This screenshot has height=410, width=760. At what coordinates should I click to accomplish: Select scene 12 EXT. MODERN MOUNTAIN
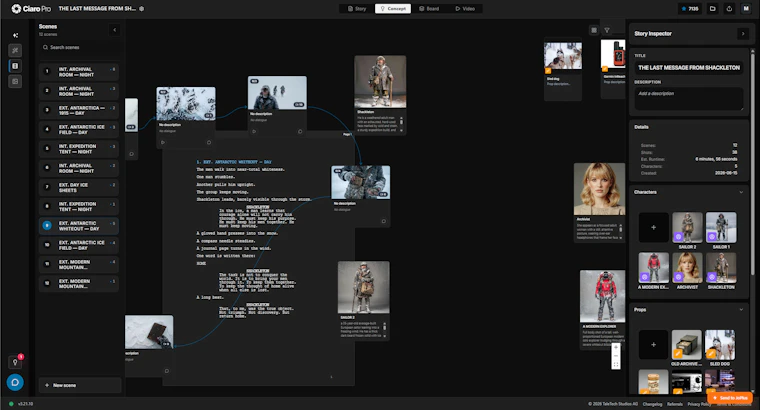[x=79, y=284]
